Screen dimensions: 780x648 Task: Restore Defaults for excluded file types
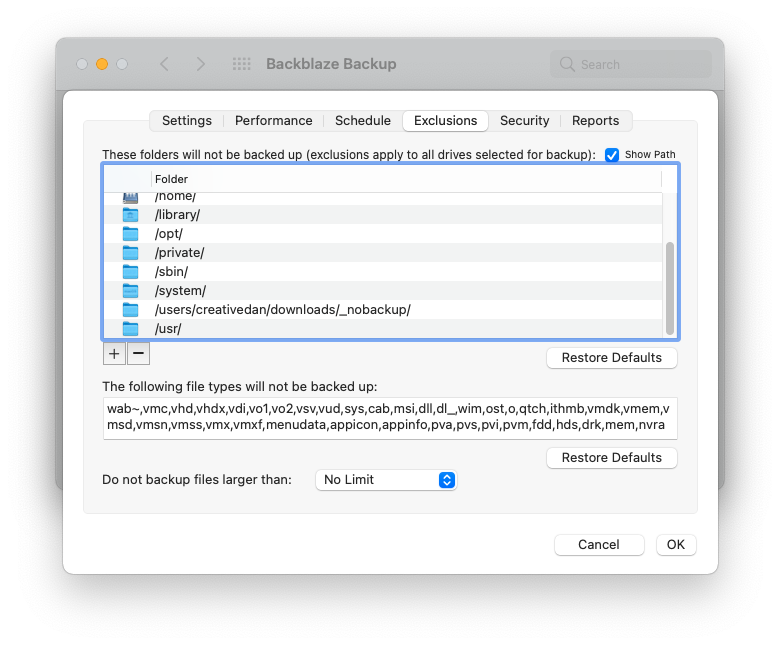coord(612,458)
